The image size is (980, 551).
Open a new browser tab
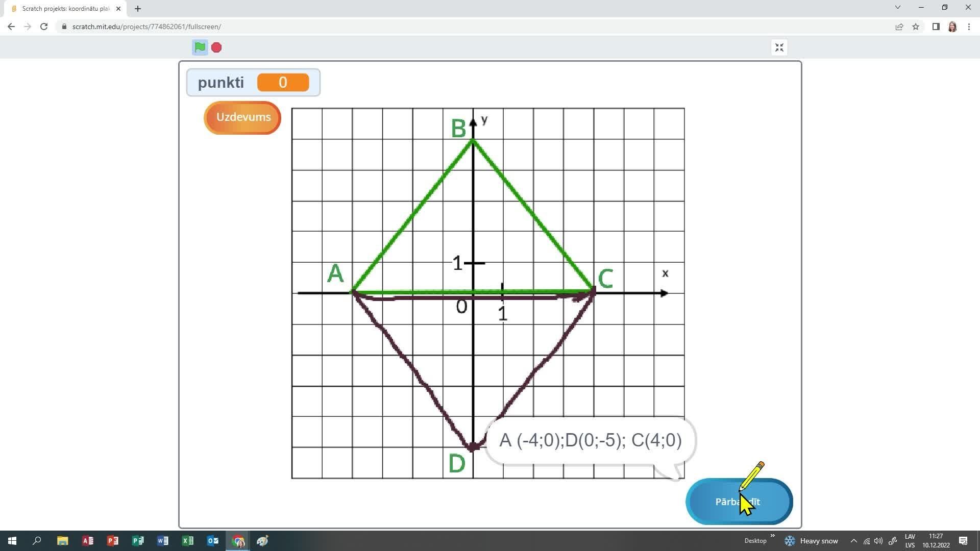coord(138,9)
